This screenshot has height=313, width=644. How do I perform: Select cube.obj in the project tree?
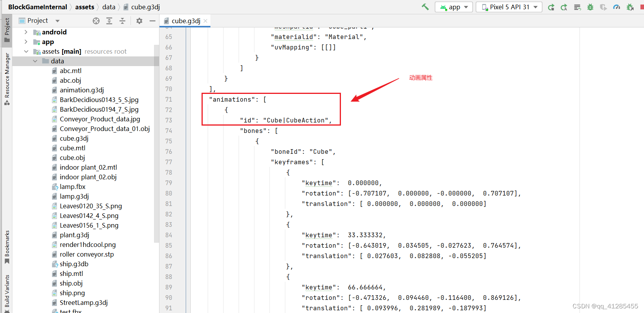[x=72, y=158]
